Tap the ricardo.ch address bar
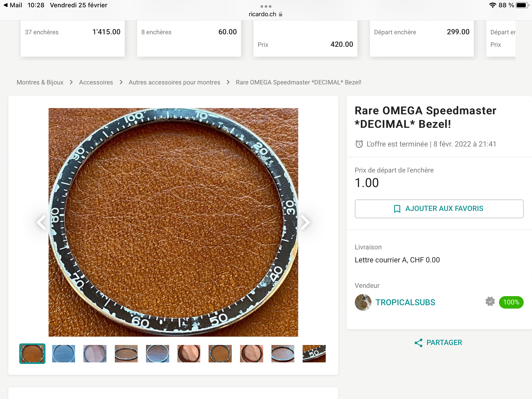Screen dimensions: 532x399 click(x=262, y=14)
